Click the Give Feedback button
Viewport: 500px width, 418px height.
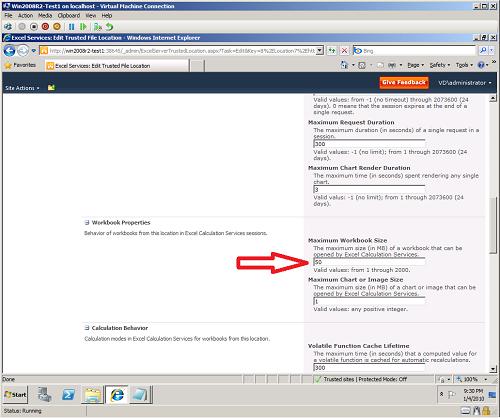(404, 82)
